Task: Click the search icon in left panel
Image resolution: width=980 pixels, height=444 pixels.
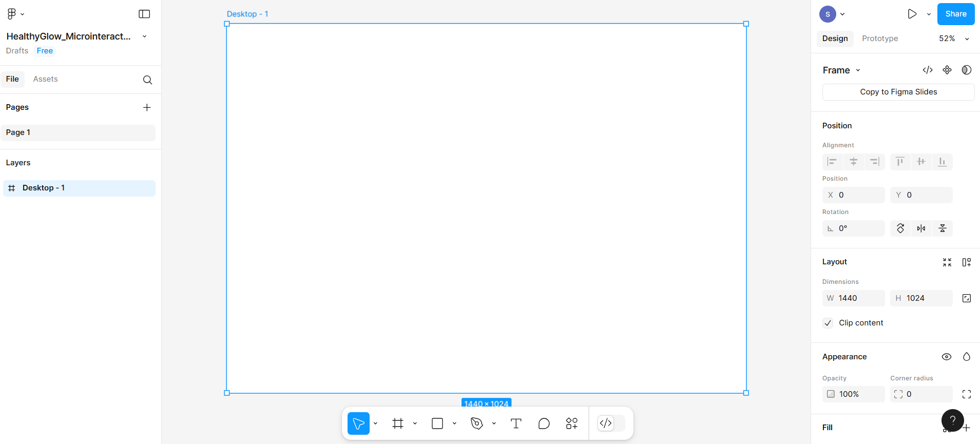Action: point(147,80)
